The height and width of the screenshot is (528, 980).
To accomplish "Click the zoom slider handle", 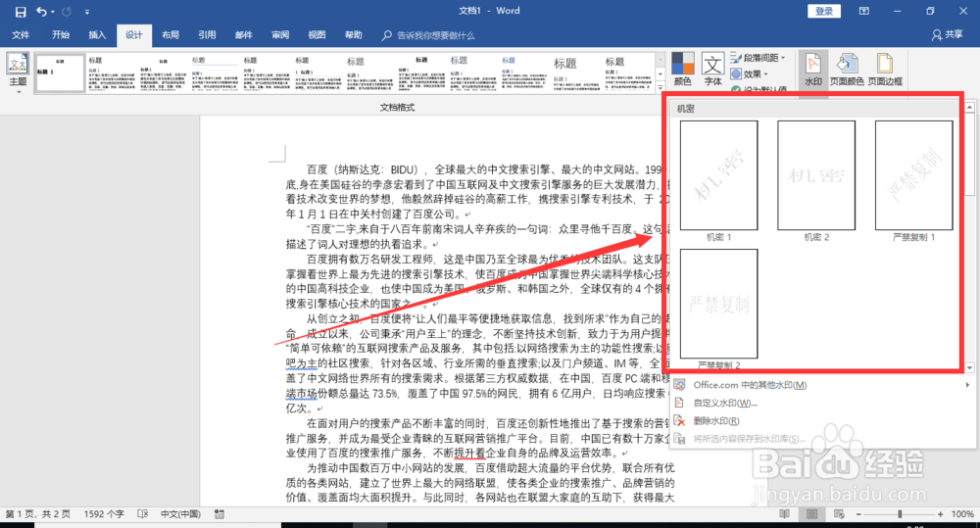I will [900, 514].
